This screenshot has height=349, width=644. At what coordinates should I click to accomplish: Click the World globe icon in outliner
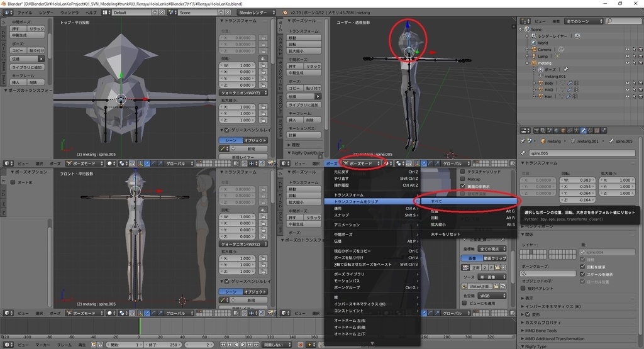[533, 43]
